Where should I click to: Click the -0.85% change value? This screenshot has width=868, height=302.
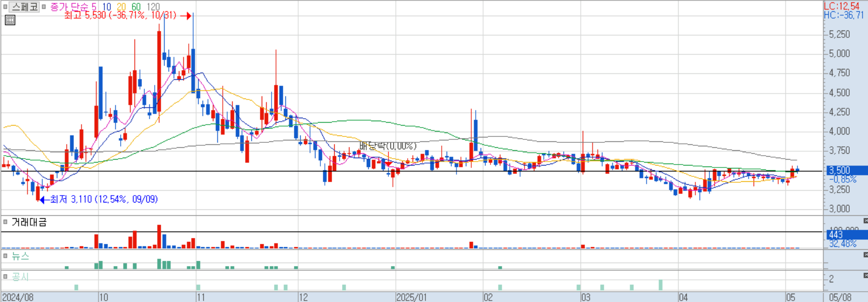coord(842,179)
